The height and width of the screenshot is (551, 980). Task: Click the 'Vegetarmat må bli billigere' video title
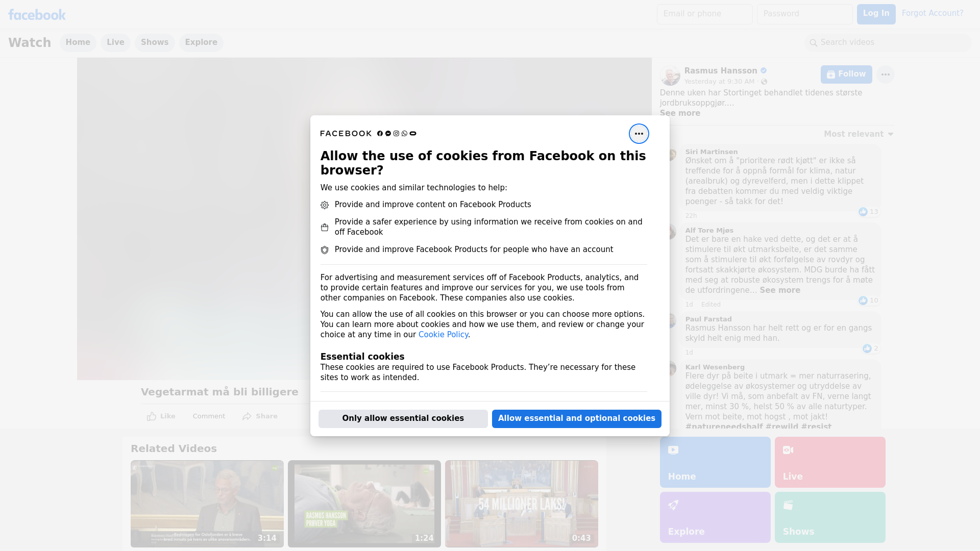[x=219, y=392]
